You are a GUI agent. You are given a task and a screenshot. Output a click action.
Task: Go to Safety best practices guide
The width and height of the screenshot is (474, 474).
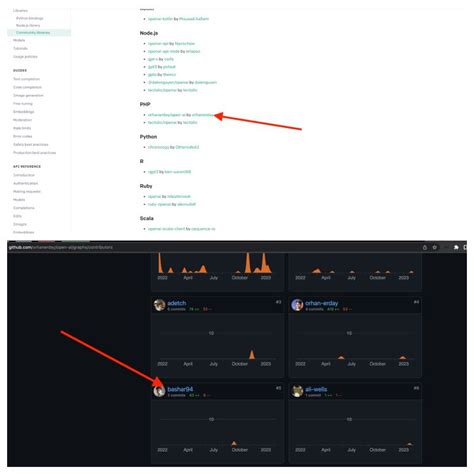[31, 144]
